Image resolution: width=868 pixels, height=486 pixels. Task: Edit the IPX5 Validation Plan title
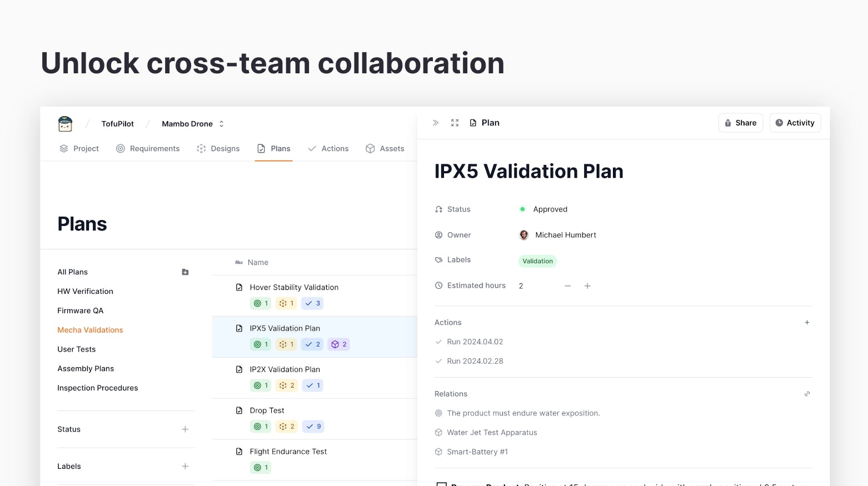[528, 171]
